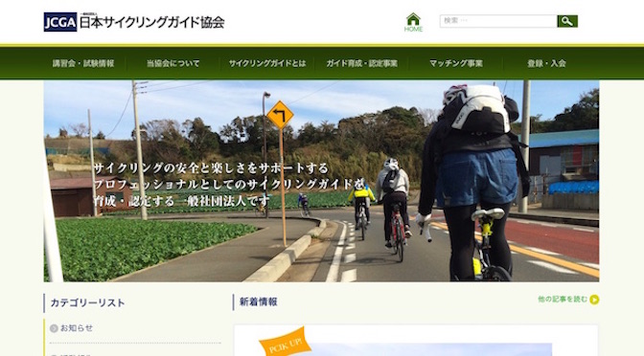
Task: Click the arrow icon beside 他の記事を読む
Action: tap(594, 300)
